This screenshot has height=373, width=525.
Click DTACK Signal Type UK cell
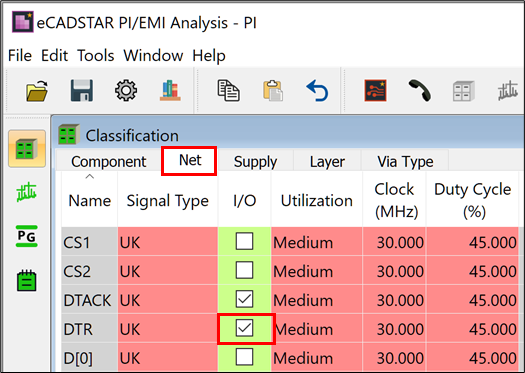coord(167,299)
